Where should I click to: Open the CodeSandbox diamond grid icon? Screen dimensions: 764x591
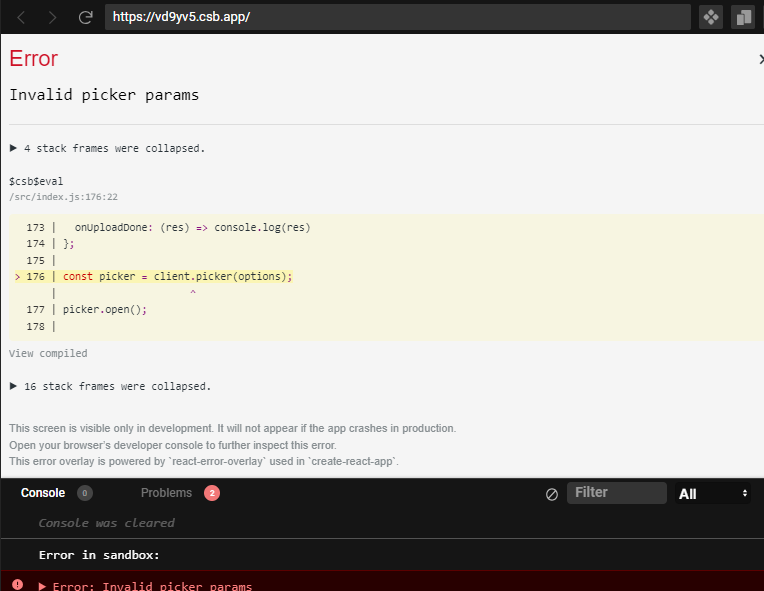click(x=711, y=18)
